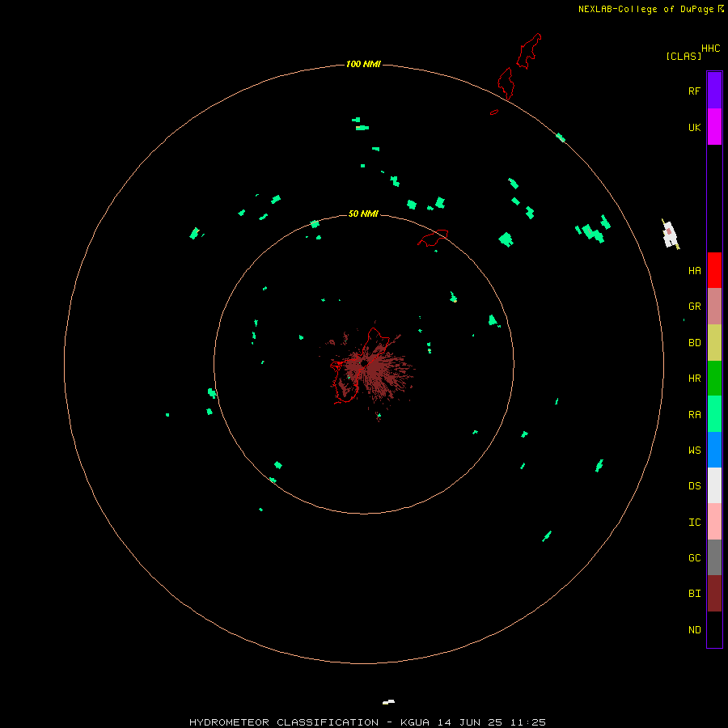The width and height of the screenshot is (728, 728).
Task: Click the "IC" legend label
Action: [x=695, y=523]
